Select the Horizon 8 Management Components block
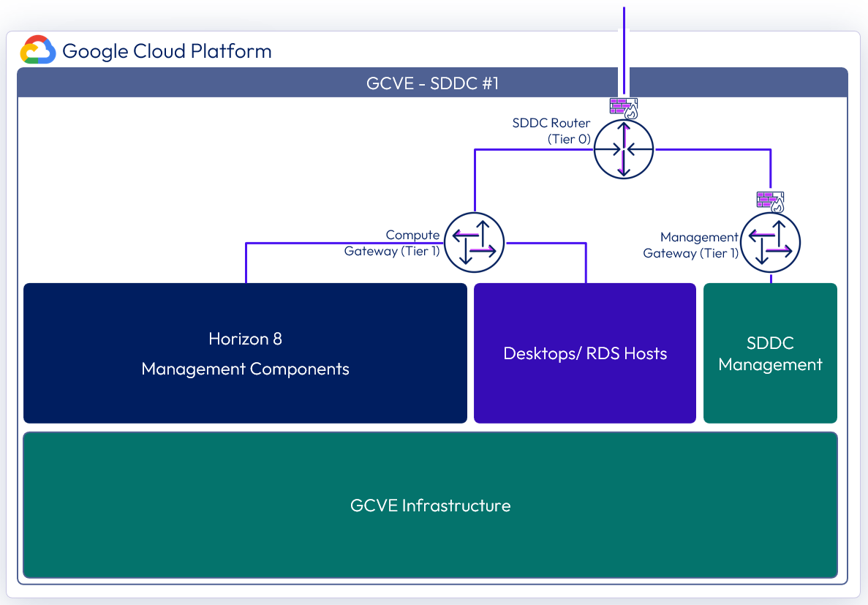 [x=245, y=353]
